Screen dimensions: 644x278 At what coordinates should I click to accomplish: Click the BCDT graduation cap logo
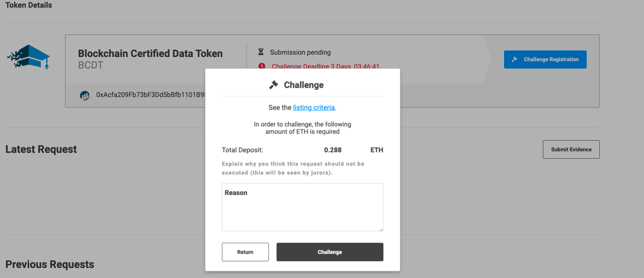point(29,57)
